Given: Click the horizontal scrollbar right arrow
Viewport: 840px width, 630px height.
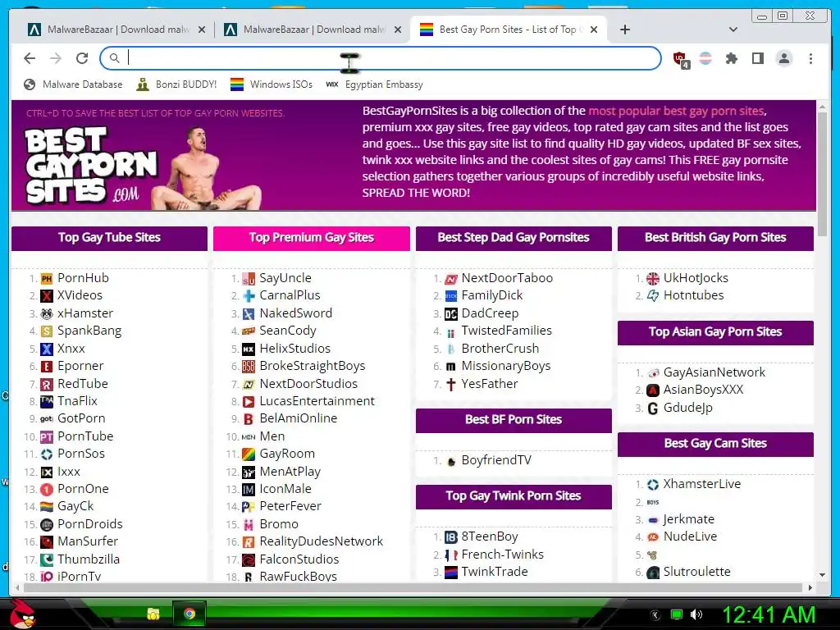Looking at the screenshot, I should tap(810, 587).
